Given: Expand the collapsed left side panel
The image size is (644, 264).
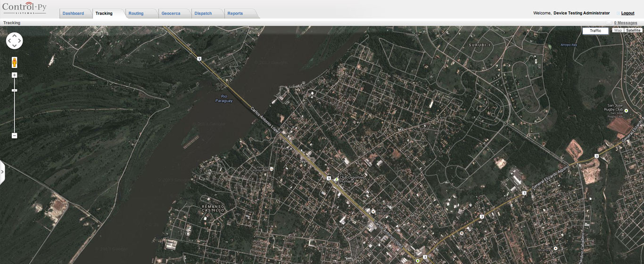Looking at the screenshot, I should point(2,172).
